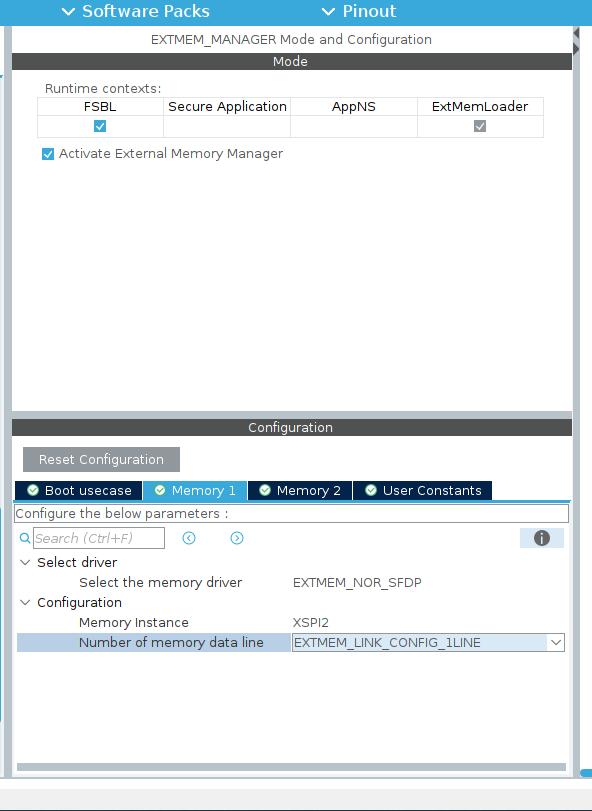The height and width of the screenshot is (811, 592).
Task: Toggle the FSBL runtime context checkbox
Action: pyautogui.click(x=100, y=126)
